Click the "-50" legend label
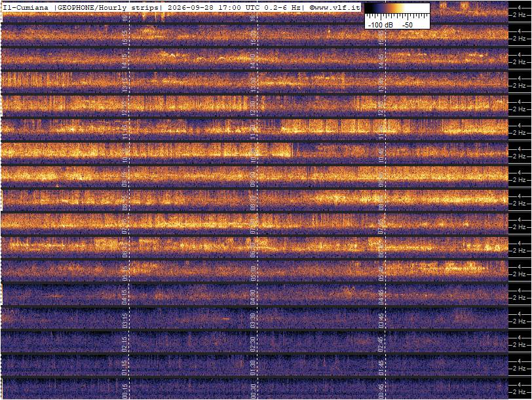The width and height of the screenshot is (532, 400). [408, 25]
